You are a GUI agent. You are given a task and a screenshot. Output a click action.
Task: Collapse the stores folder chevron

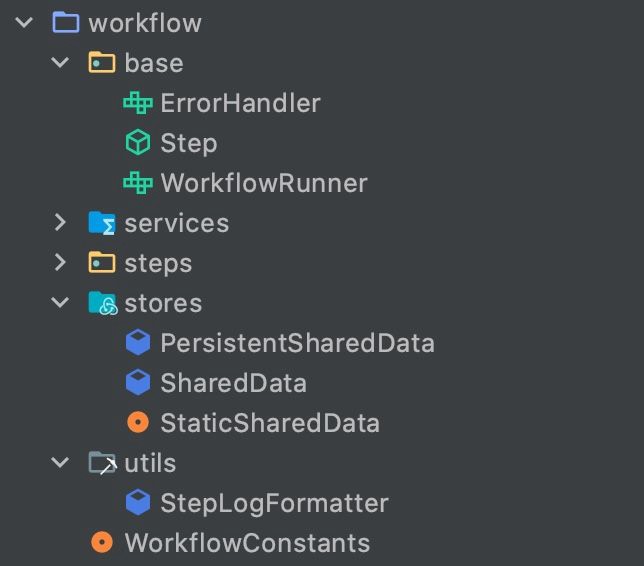point(60,303)
